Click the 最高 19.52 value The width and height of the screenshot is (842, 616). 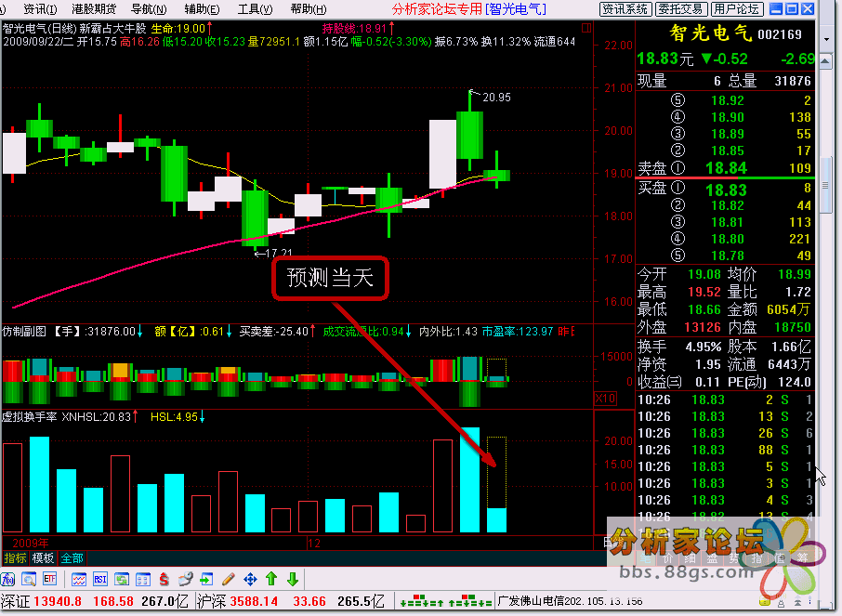click(704, 292)
